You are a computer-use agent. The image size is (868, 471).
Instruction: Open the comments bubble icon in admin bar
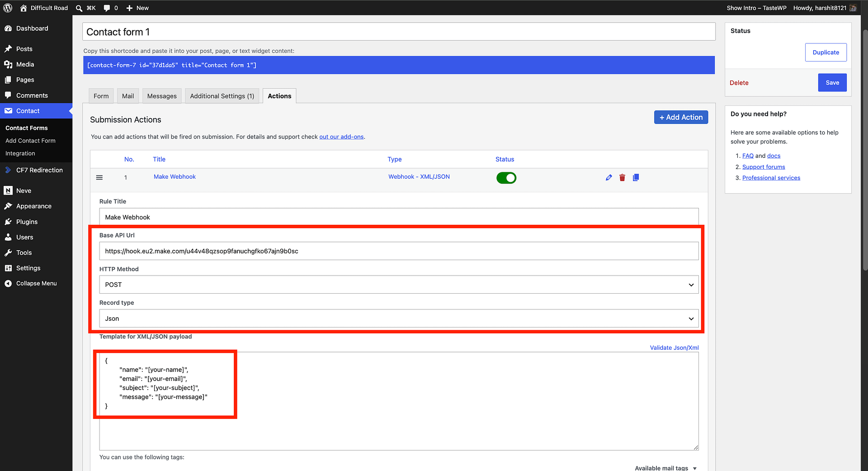[107, 8]
